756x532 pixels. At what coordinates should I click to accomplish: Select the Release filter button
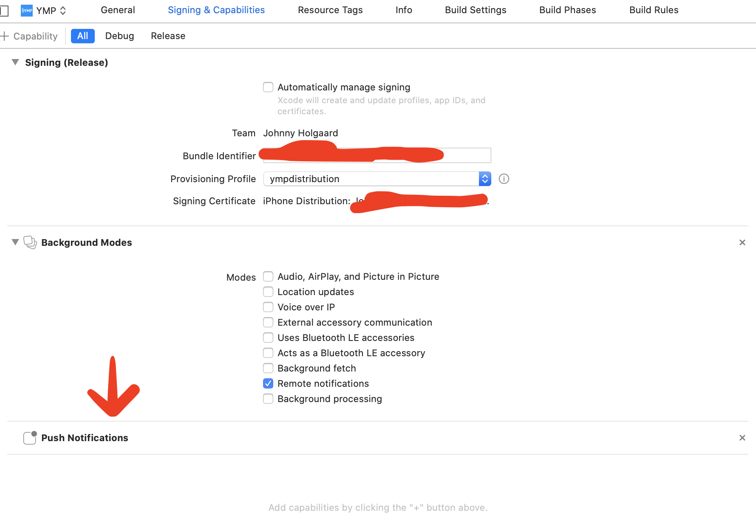point(168,36)
